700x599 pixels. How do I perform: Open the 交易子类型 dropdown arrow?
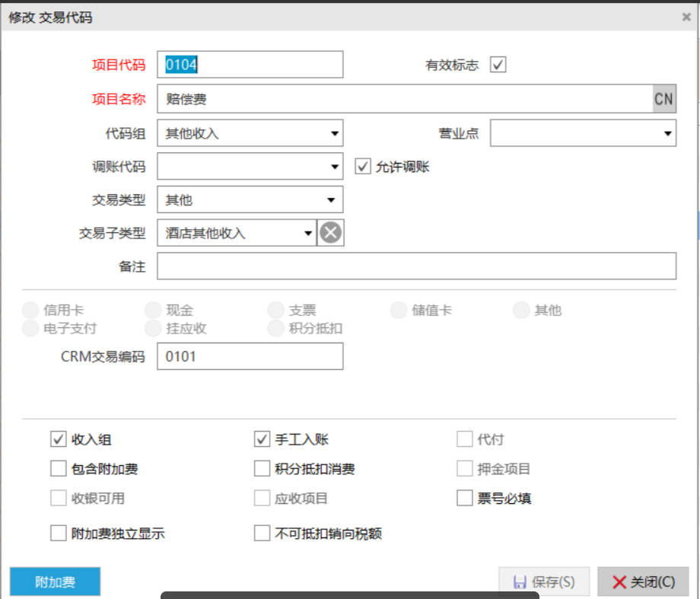(308, 233)
